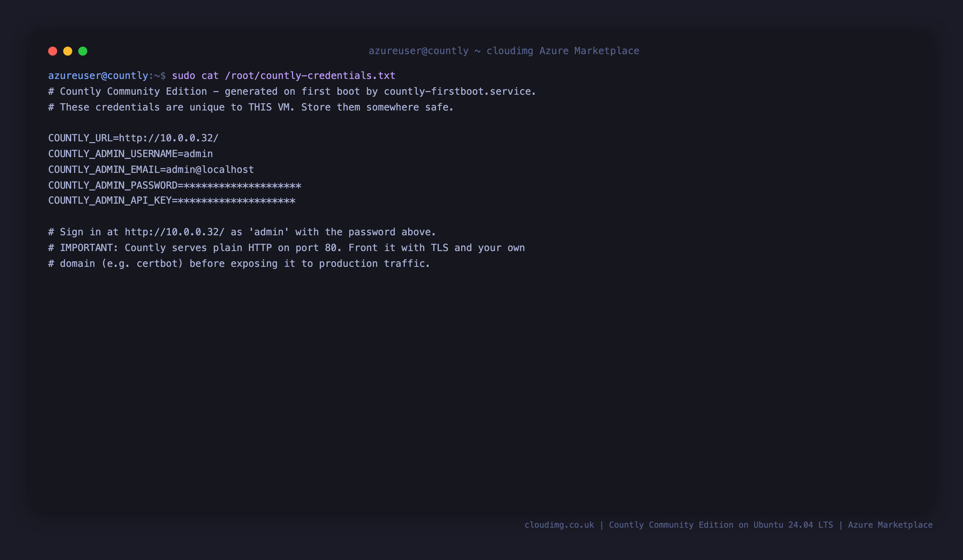Click the red close window dot
The image size is (963, 560).
(x=53, y=51)
